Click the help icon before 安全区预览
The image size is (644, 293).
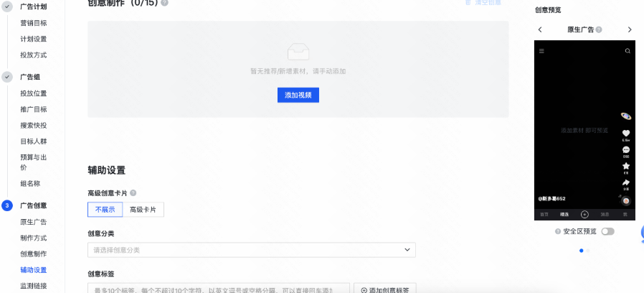[558, 231]
